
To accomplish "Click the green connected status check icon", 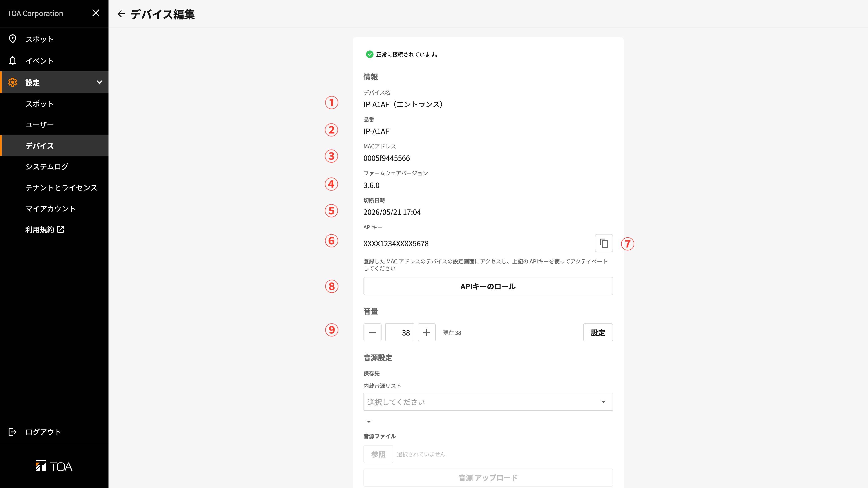I will [x=370, y=54].
